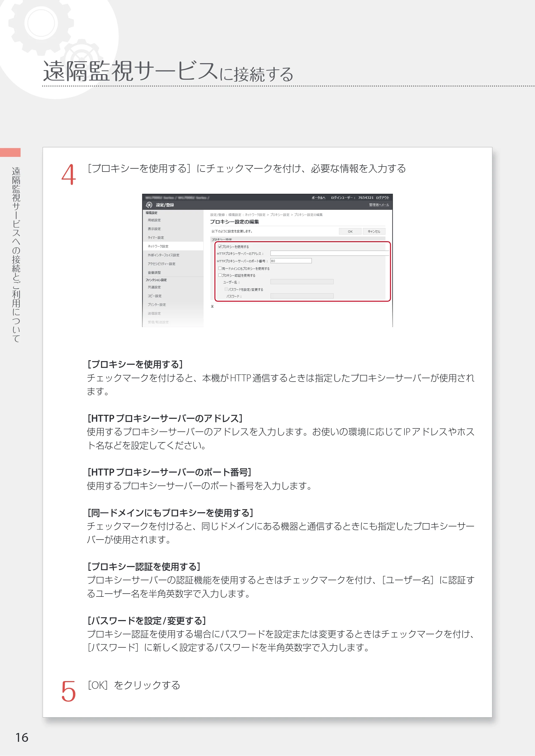Enable 同一ドメインにもプロキシーを使用する checkbox
The height and width of the screenshot is (756, 535).
coord(220,268)
